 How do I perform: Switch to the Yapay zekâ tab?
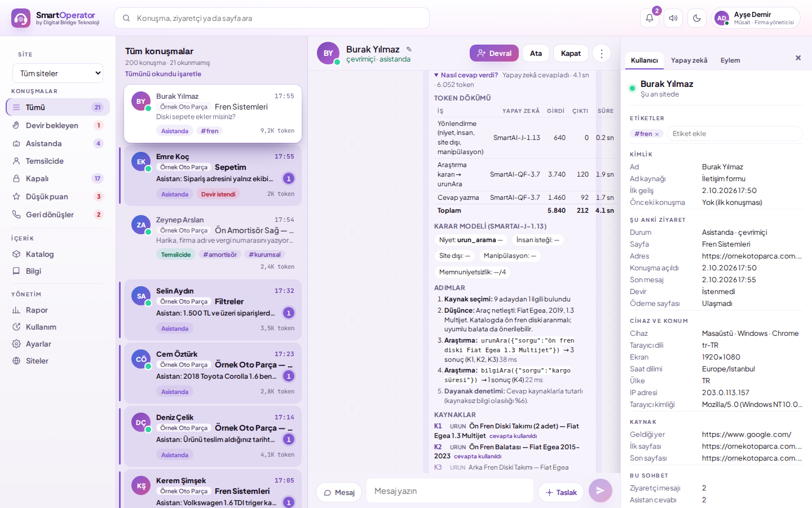pos(689,60)
